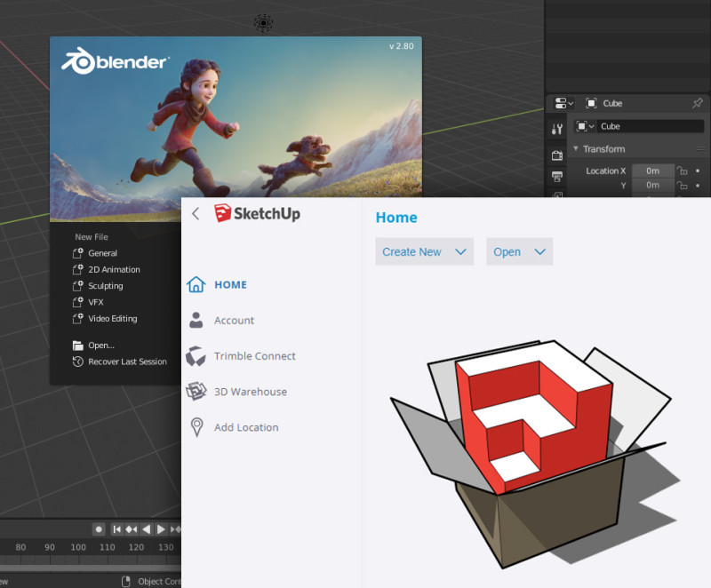Click Open... in Blender splash screen
The height and width of the screenshot is (588, 711).
pyautogui.click(x=93, y=346)
